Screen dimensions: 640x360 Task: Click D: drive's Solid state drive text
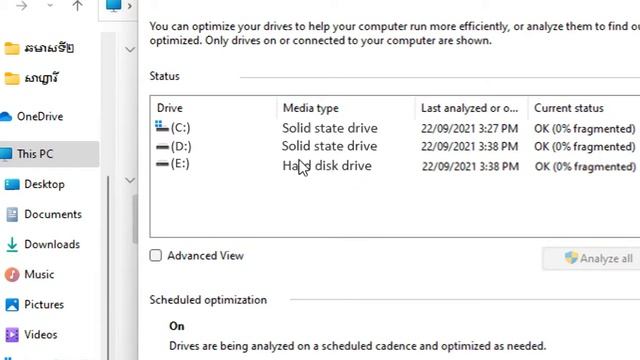click(x=329, y=146)
